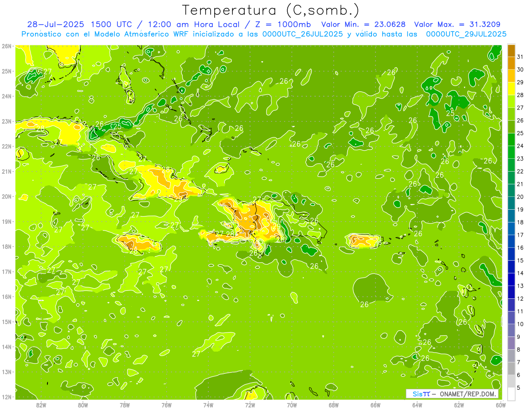The width and height of the screenshot is (532, 411).
Task: Click the color scale label 5
Action: pos(519,388)
